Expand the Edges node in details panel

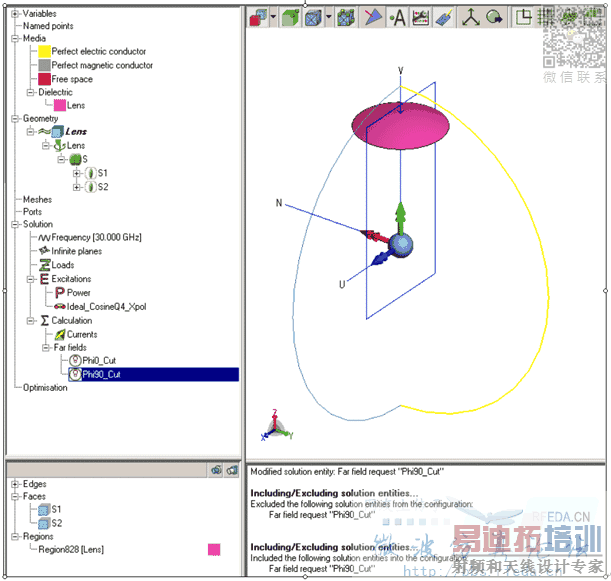tap(15, 484)
